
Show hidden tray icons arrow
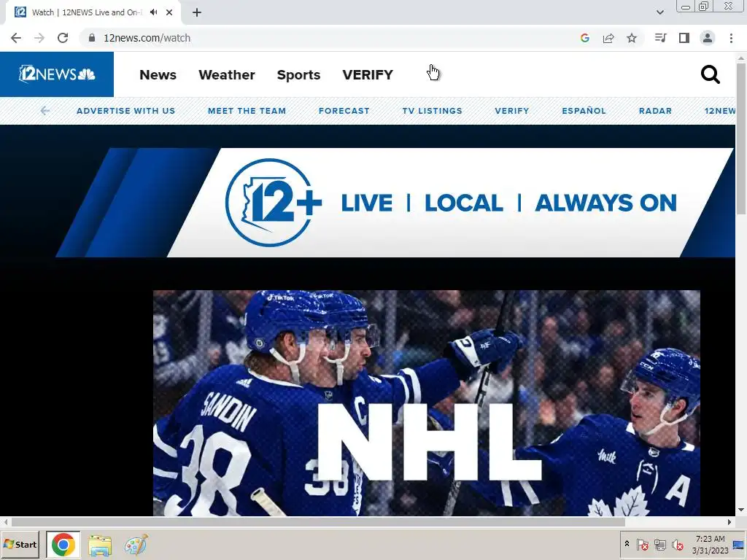tap(627, 544)
